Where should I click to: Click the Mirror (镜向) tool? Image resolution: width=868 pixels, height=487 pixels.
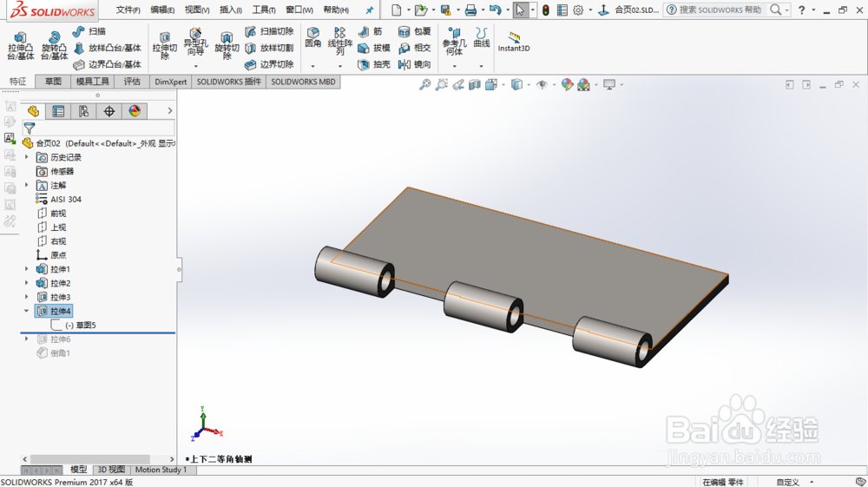[x=415, y=65]
